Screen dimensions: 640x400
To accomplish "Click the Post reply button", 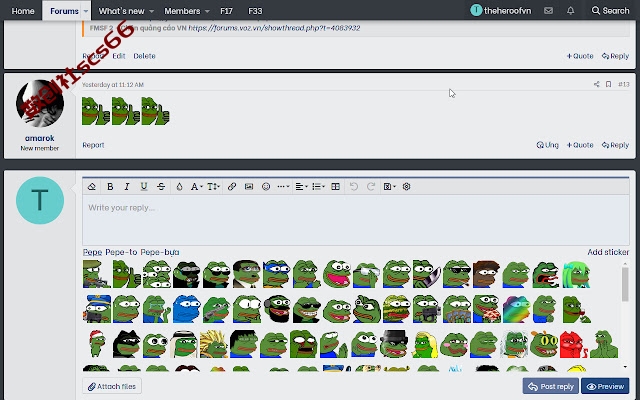I will pos(551,386).
